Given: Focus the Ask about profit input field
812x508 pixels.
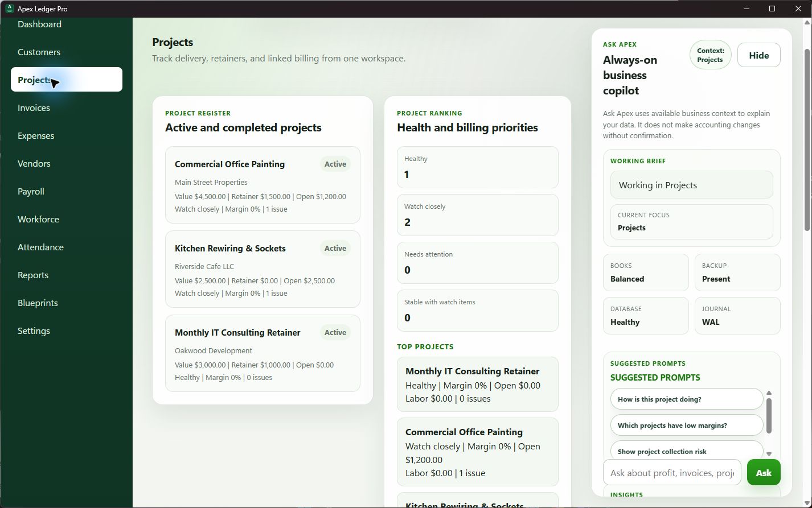Looking at the screenshot, I should pos(672,473).
